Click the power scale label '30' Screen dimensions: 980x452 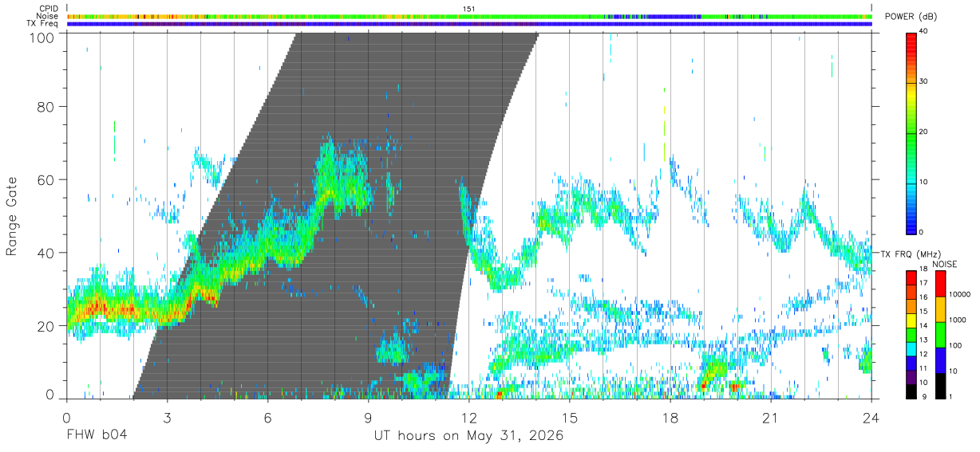925,81
